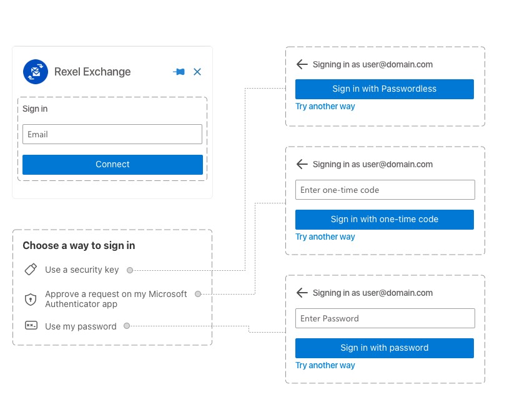
Task: Go back from Passwordless sign-in panel
Action: pos(302,64)
